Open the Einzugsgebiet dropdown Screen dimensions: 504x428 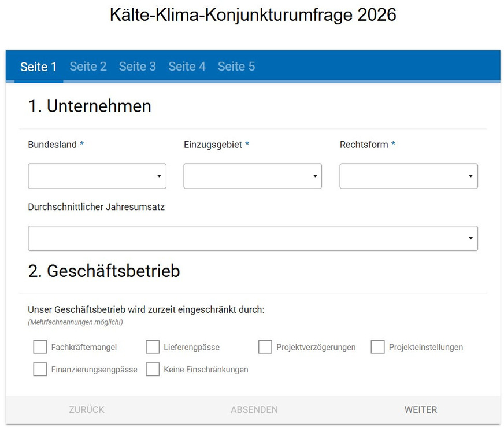pos(253,176)
